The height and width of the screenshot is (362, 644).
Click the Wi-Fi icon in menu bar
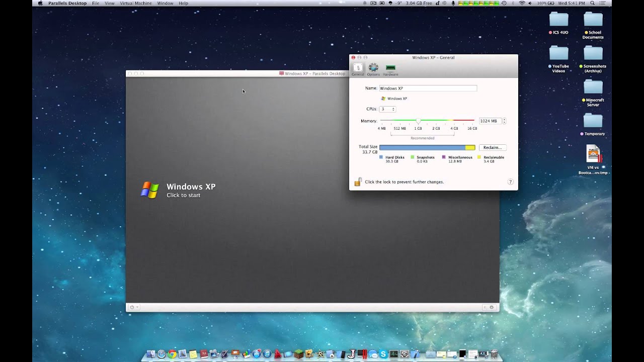point(522,3)
